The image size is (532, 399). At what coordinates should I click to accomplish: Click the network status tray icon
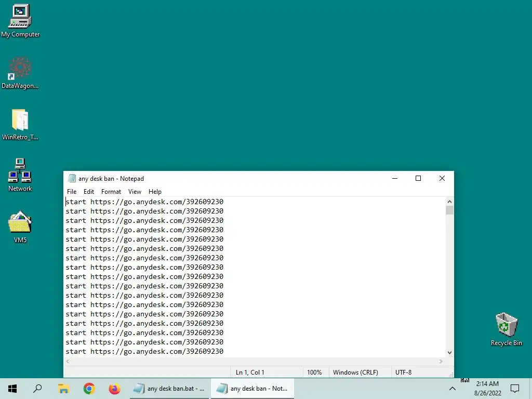point(465,381)
